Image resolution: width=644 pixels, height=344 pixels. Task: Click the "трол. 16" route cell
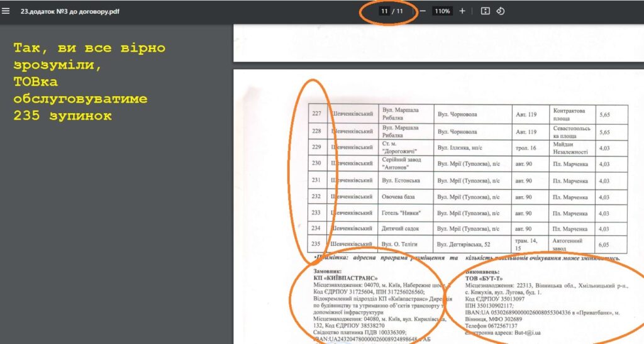click(525, 148)
